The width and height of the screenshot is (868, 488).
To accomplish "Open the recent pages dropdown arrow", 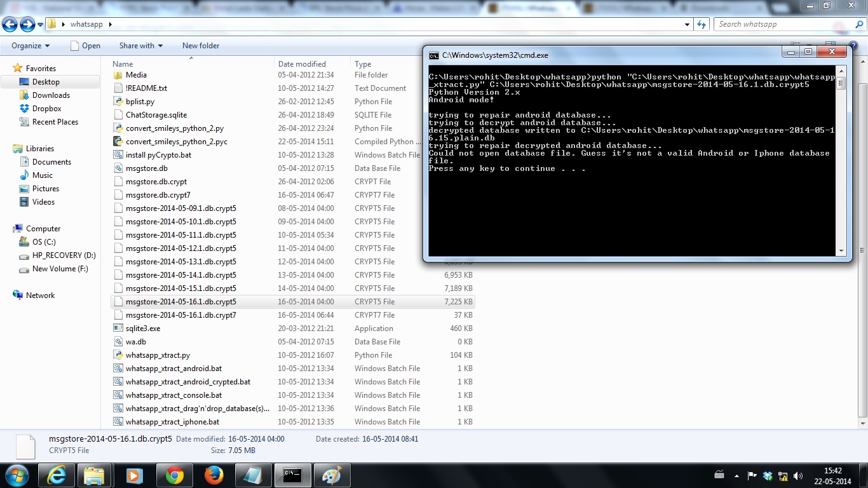I will coord(40,25).
